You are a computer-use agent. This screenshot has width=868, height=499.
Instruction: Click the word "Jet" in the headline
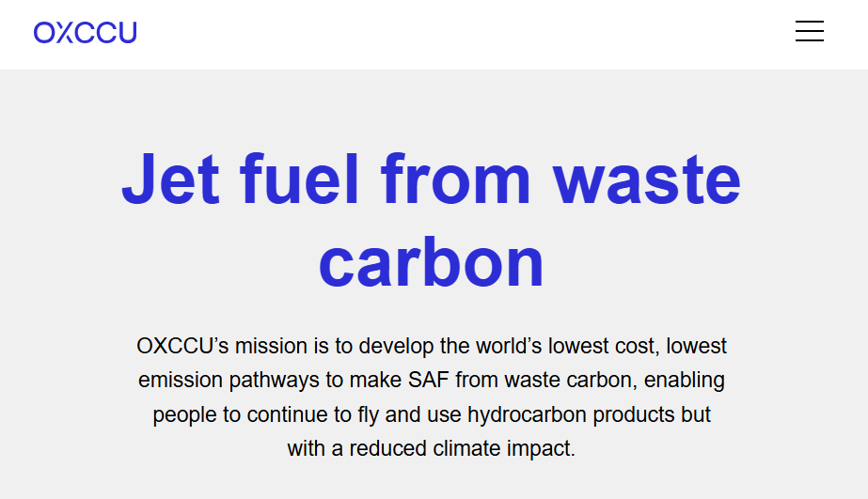pyautogui.click(x=170, y=179)
